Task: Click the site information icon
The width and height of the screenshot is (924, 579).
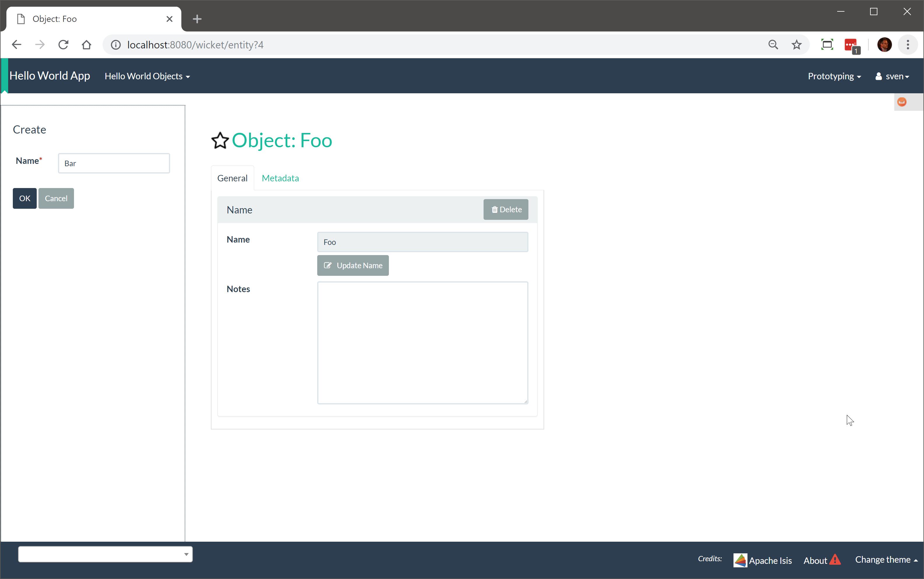Action: click(x=116, y=45)
